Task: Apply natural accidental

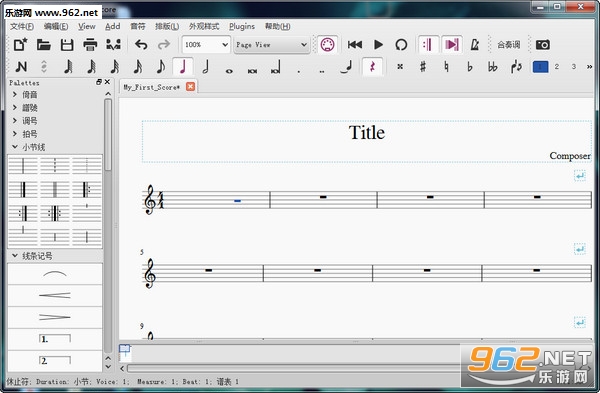Action: [x=446, y=67]
